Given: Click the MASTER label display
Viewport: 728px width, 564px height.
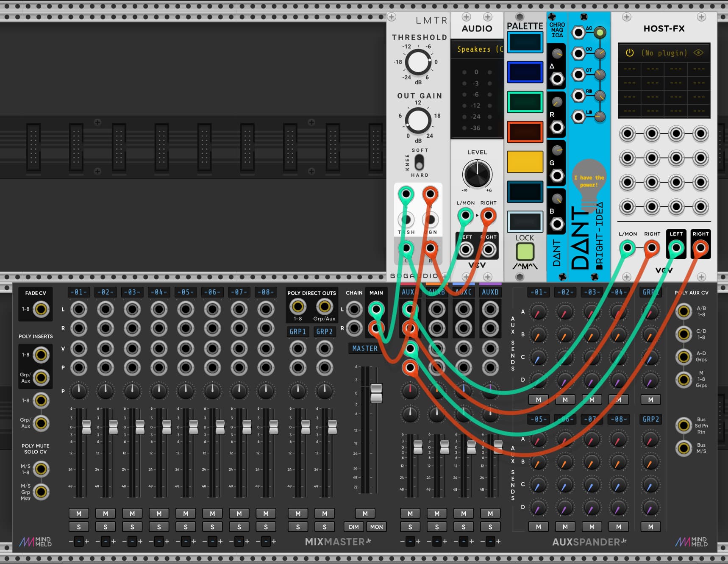Looking at the screenshot, I should point(365,348).
